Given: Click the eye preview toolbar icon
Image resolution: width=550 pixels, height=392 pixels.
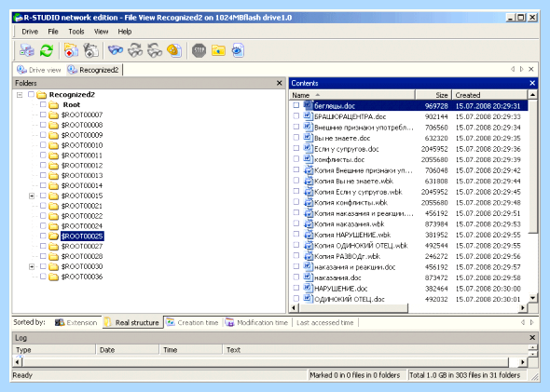Looking at the screenshot, I should (x=238, y=50).
